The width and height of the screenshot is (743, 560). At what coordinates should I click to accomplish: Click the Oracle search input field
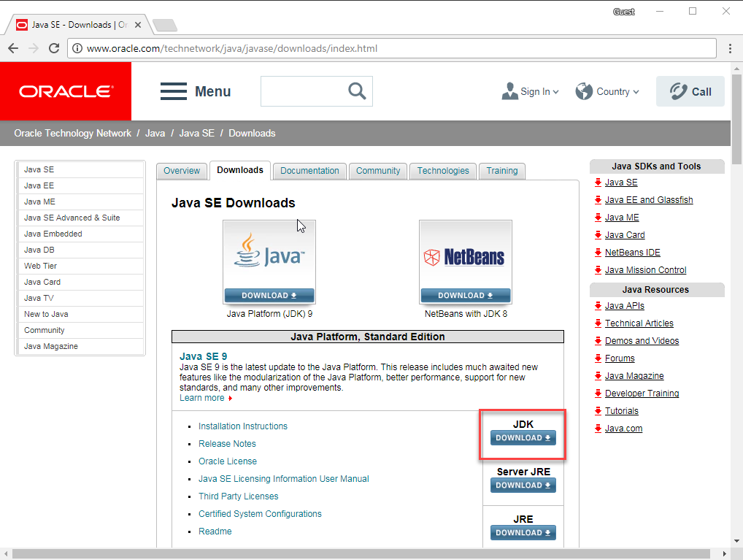pos(302,91)
